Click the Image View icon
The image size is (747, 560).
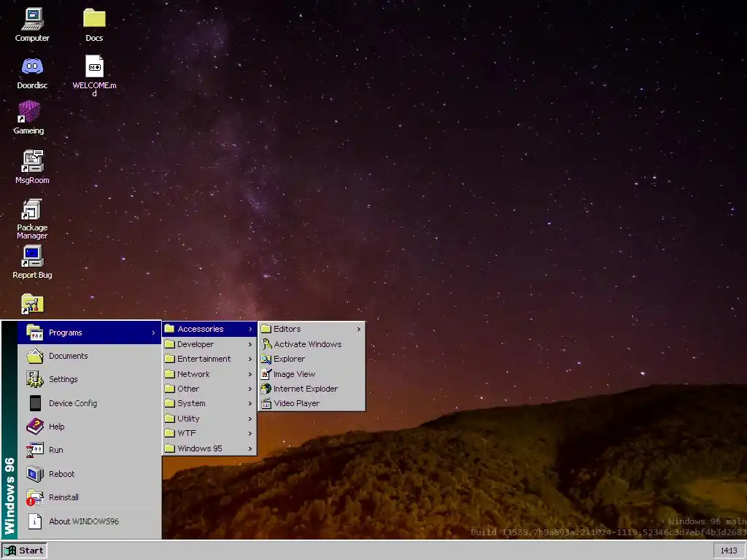click(x=266, y=374)
